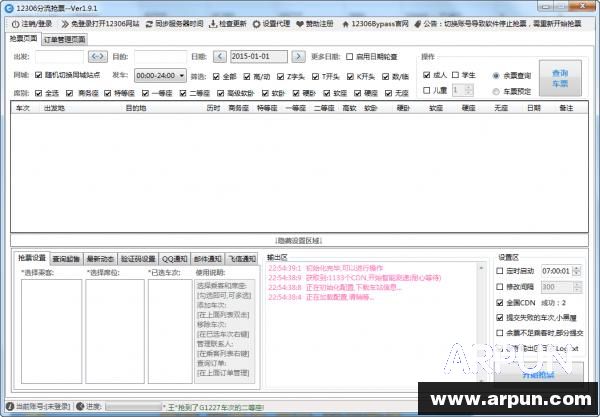
Task: Go to previous date arrow
Action: click(220, 57)
